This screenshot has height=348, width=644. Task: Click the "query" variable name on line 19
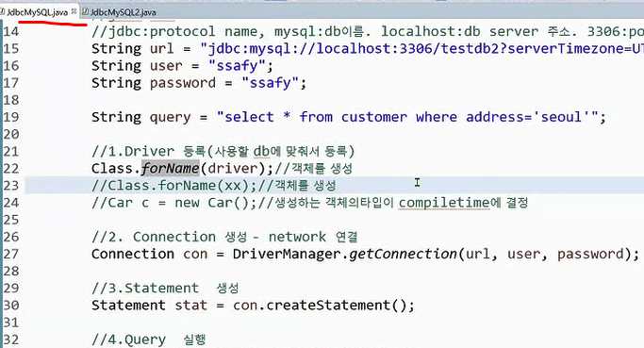170,118
